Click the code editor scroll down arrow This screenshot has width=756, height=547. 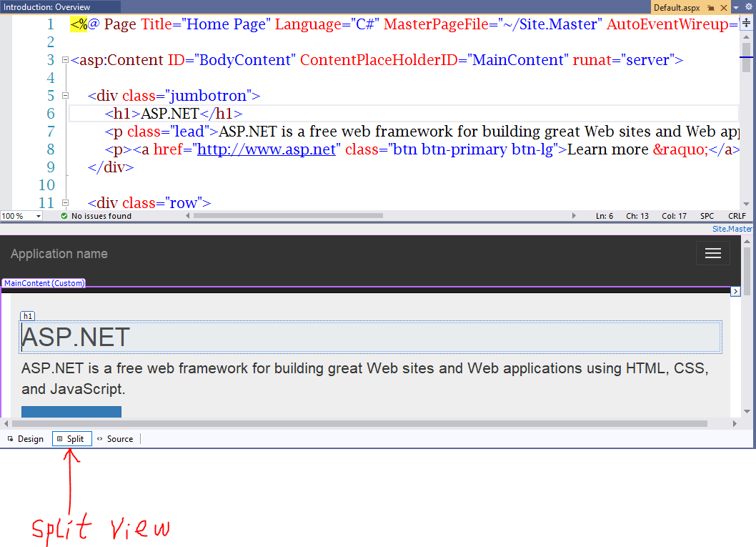(747, 204)
